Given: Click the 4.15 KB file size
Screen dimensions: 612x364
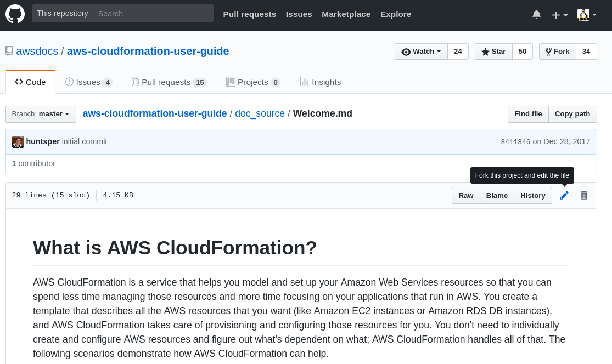Looking at the screenshot, I should (x=118, y=195).
